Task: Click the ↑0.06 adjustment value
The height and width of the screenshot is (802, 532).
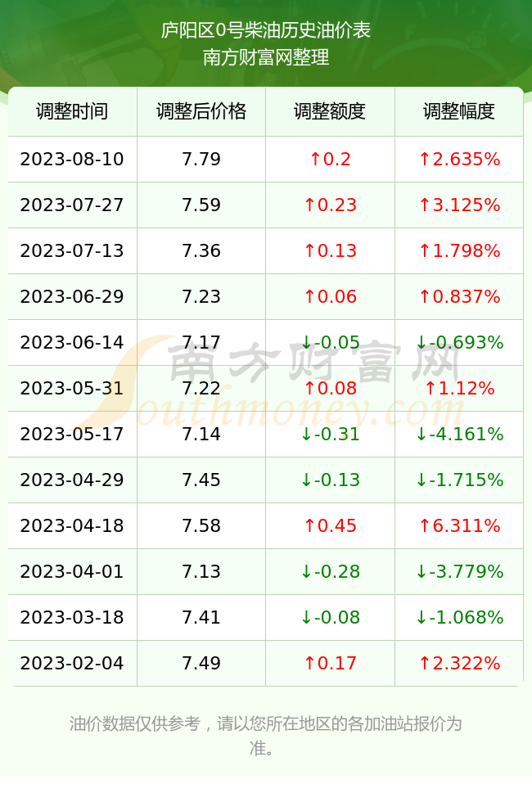Action: click(x=330, y=296)
